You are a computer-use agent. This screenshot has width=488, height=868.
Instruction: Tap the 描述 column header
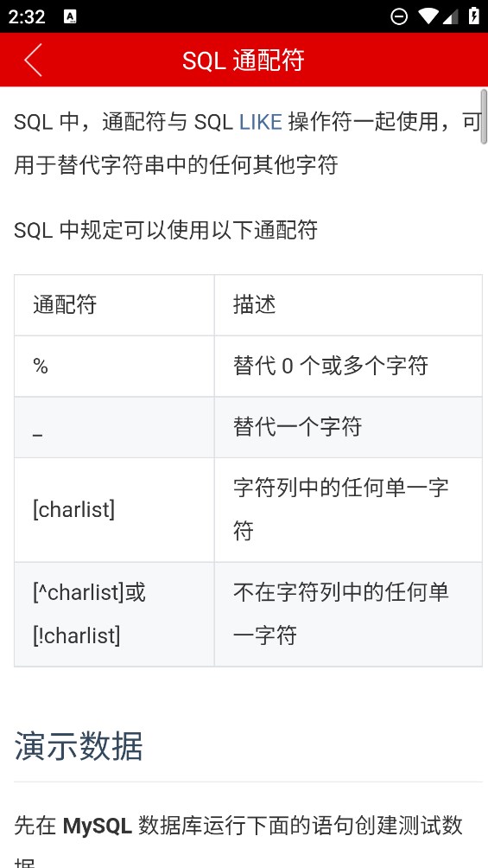coord(348,305)
